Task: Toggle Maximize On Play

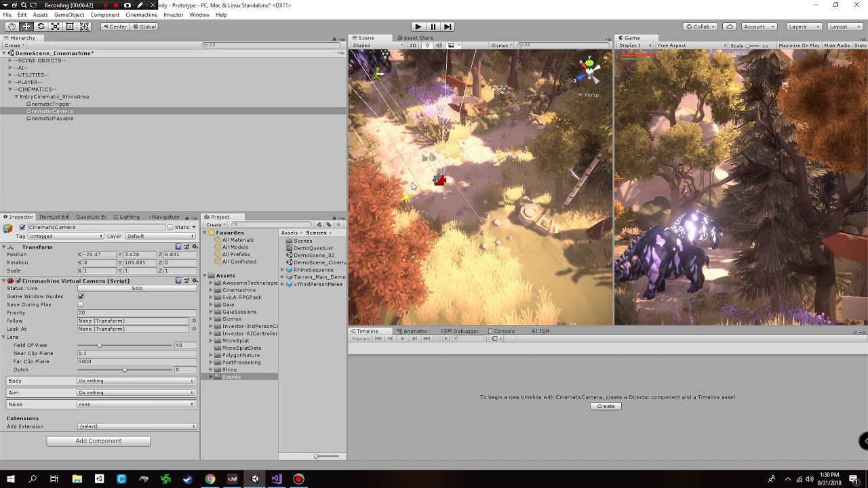Action: (799, 45)
